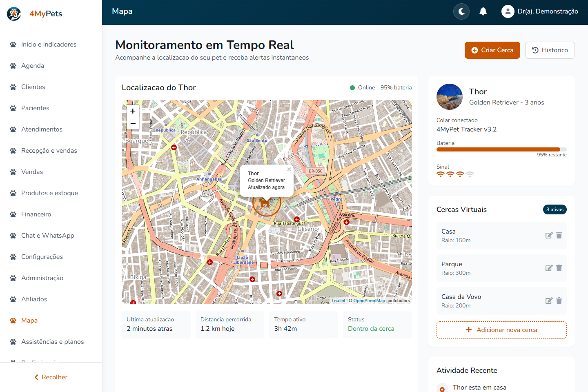
Task: Open the Dr(a). Demonstração user avatar
Action: [508, 11]
